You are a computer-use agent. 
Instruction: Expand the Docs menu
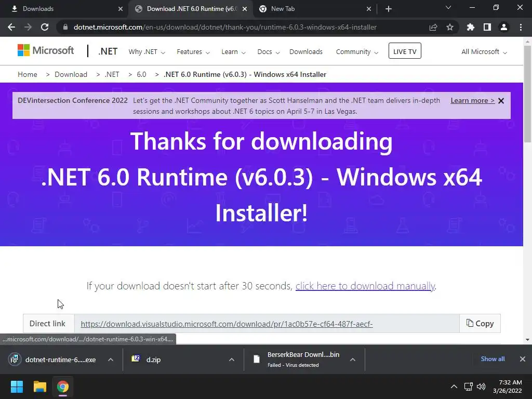point(269,52)
